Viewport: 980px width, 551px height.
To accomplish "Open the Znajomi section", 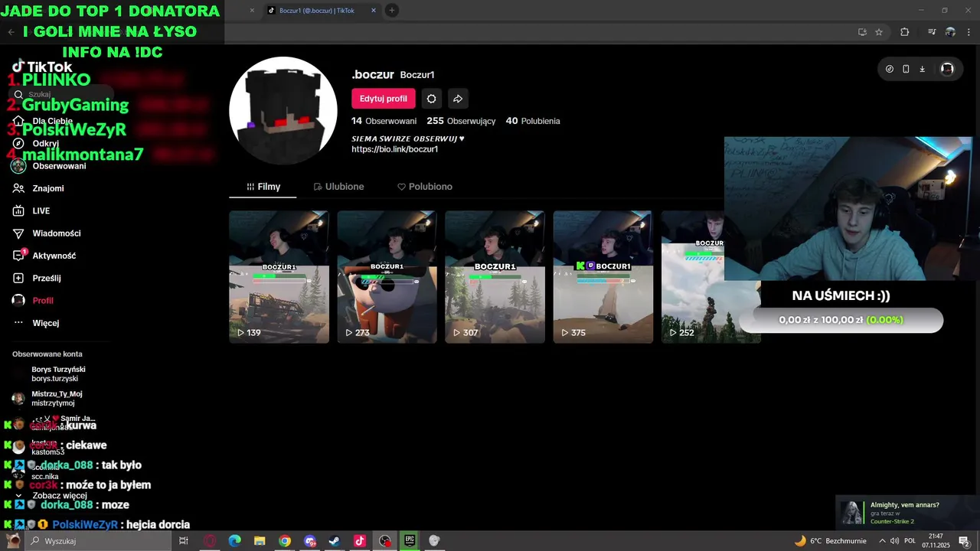I will click(47, 188).
